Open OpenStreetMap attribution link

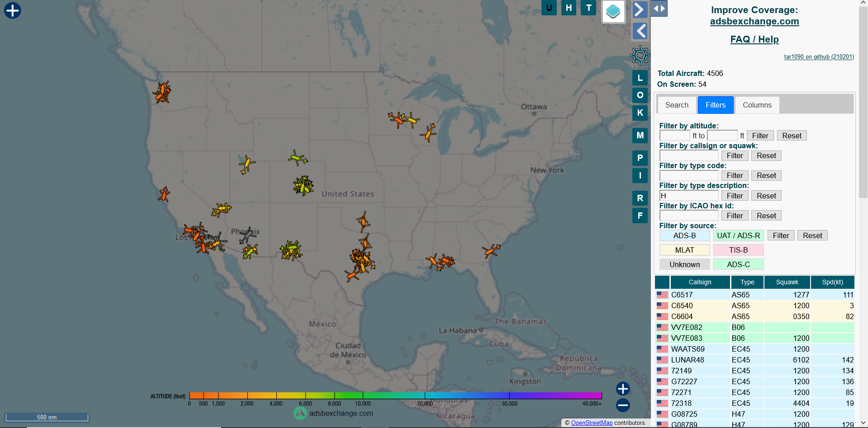592,423
